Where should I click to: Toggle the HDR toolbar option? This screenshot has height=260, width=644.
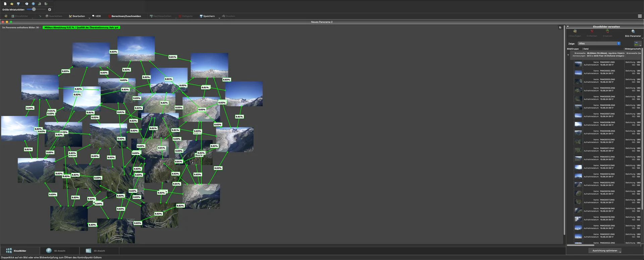(x=96, y=16)
